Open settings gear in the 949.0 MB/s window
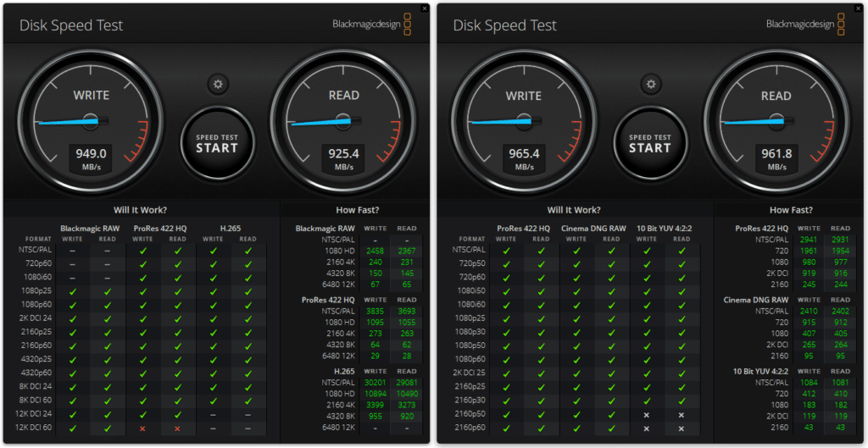Screen dimensions: 868x448 click(218, 85)
